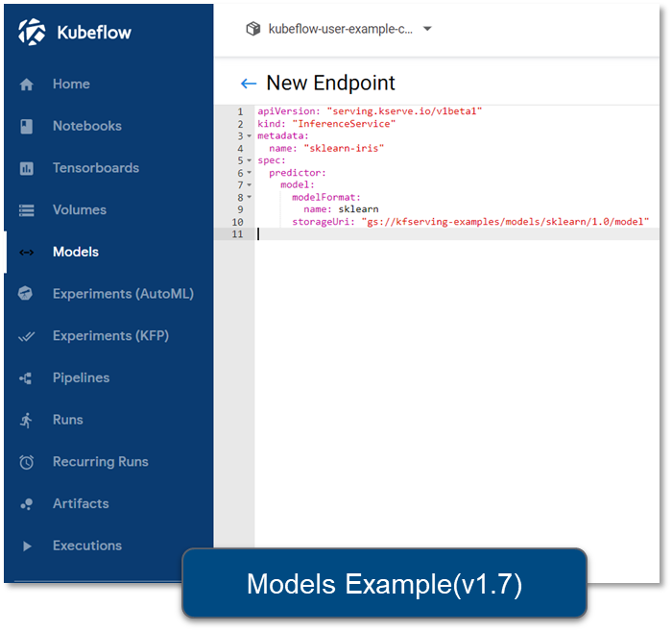Click the Experiments (KFP) checkmark icon
The width and height of the screenshot is (672, 631).
pos(27,336)
